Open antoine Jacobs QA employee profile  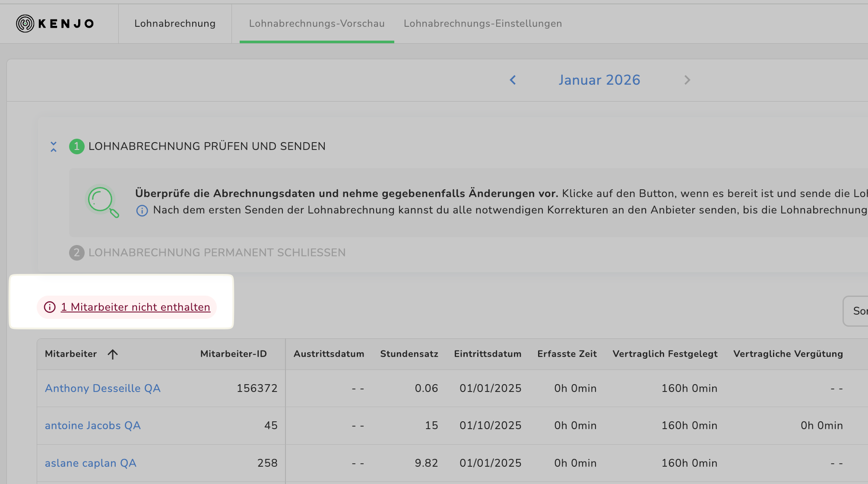(92, 425)
